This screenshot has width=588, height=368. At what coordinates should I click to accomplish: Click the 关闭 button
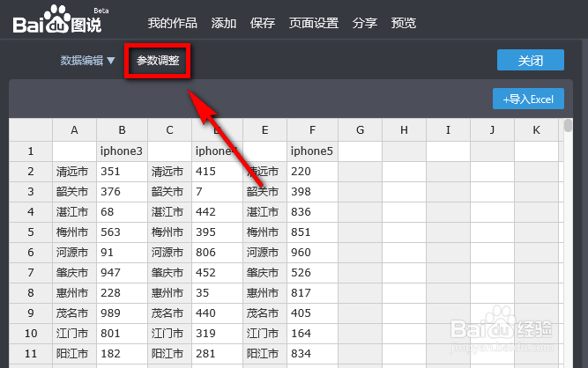click(x=530, y=60)
